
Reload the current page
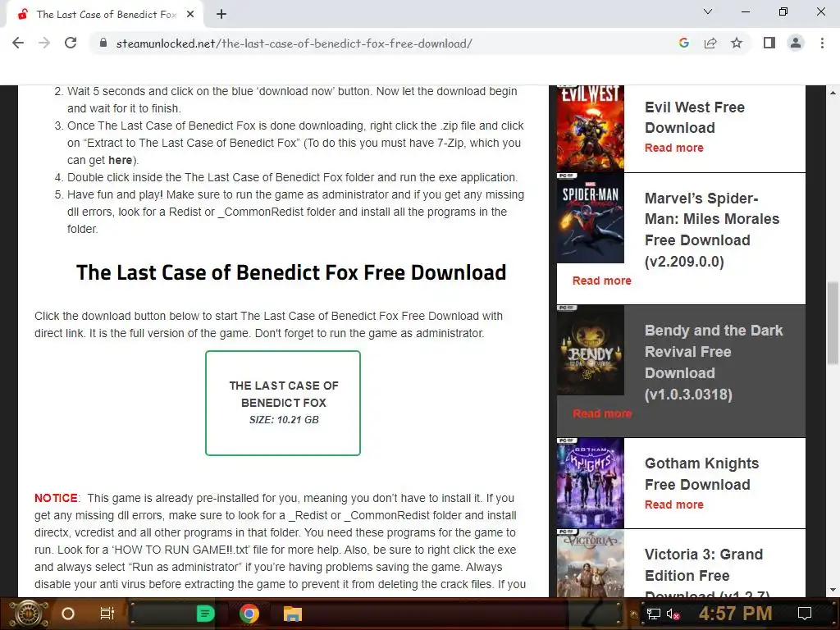pyautogui.click(x=71, y=43)
